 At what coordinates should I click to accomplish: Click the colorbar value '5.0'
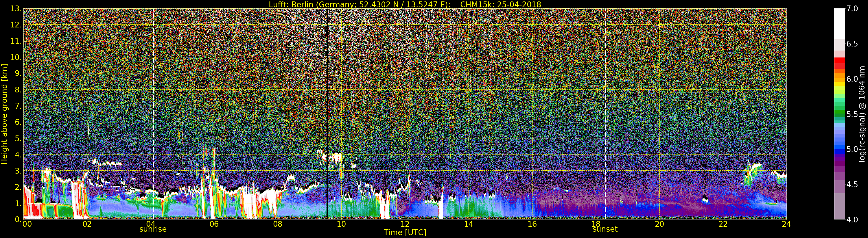click(x=852, y=149)
